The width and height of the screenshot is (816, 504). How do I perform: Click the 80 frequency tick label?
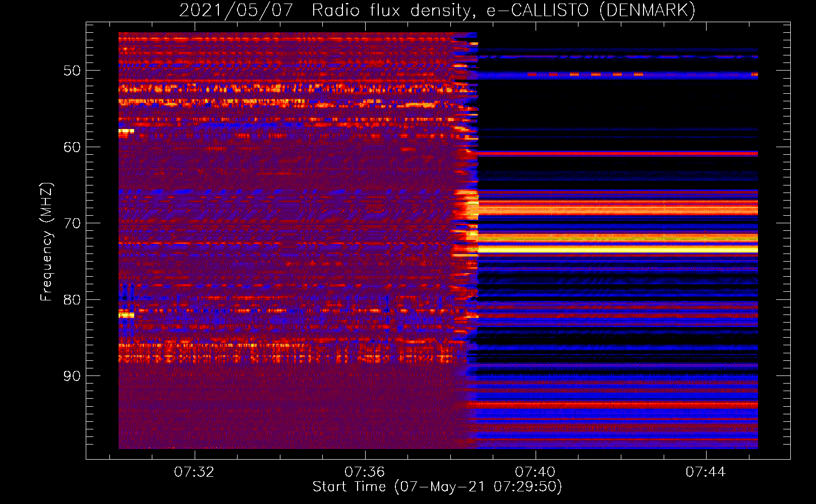(72, 300)
